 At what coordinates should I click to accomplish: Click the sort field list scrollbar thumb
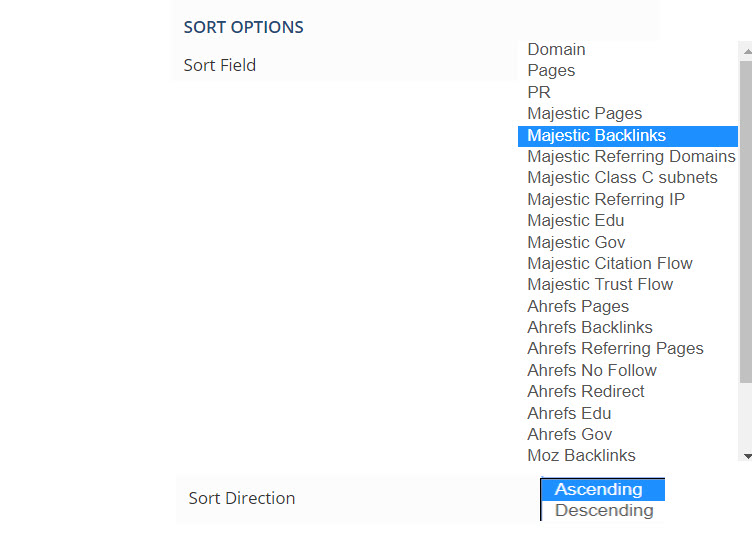point(745,220)
